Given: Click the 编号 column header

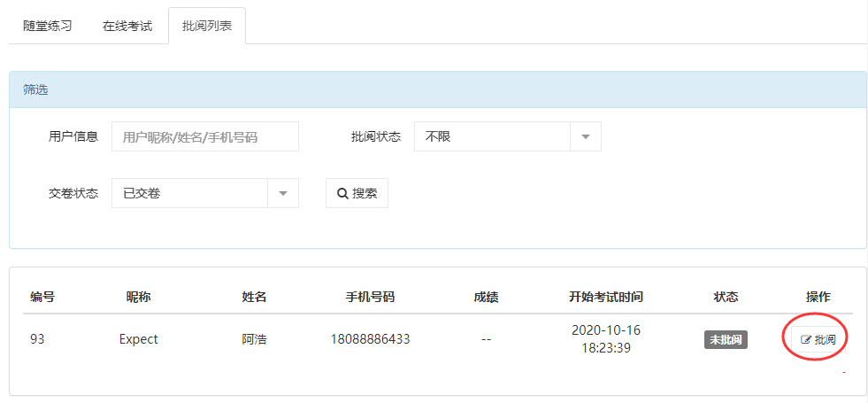Looking at the screenshot, I should click(x=42, y=297).
